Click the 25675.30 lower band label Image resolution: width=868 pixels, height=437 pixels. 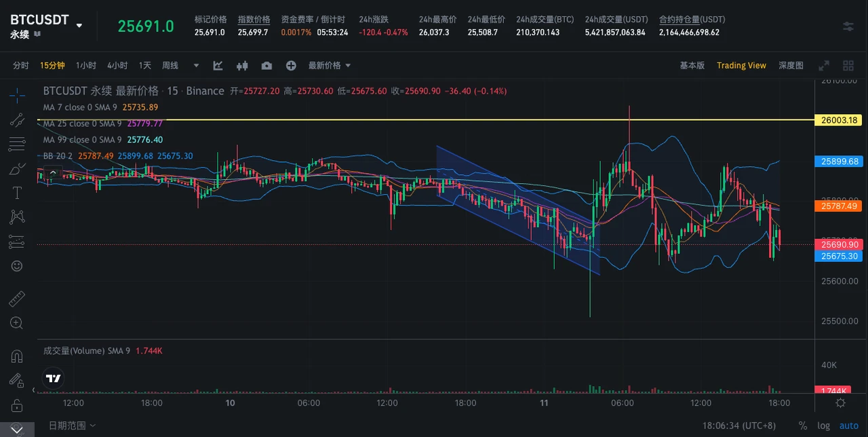click(840, 256)
